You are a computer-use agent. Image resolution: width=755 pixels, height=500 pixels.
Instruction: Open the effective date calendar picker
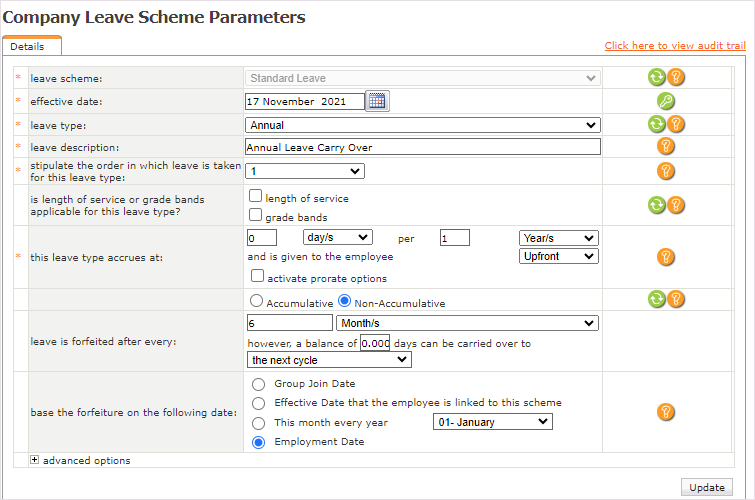click(x=377, y=100)
